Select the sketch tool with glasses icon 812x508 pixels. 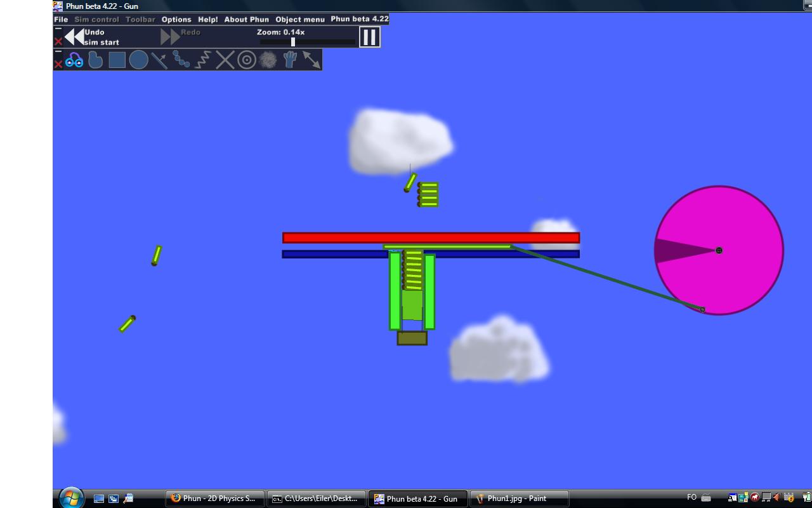[x=74, y=60]
